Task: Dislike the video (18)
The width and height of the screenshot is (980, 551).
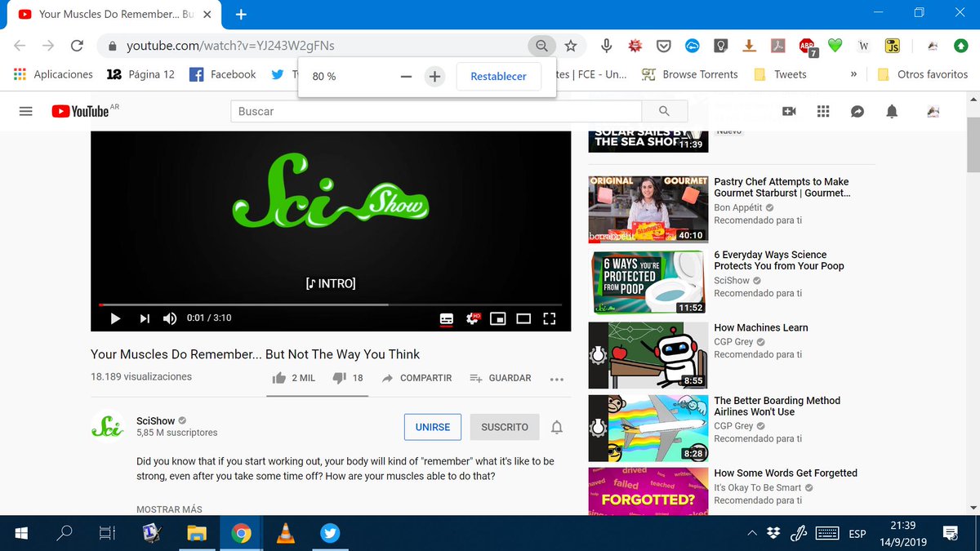Action: [348, 378]
